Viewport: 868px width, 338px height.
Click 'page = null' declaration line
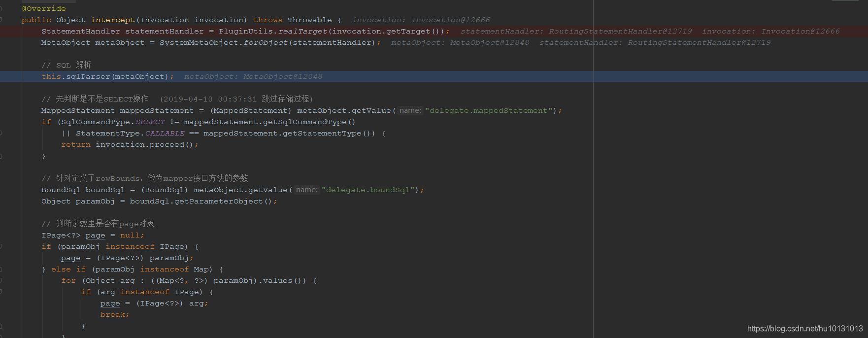click(93, 235)
